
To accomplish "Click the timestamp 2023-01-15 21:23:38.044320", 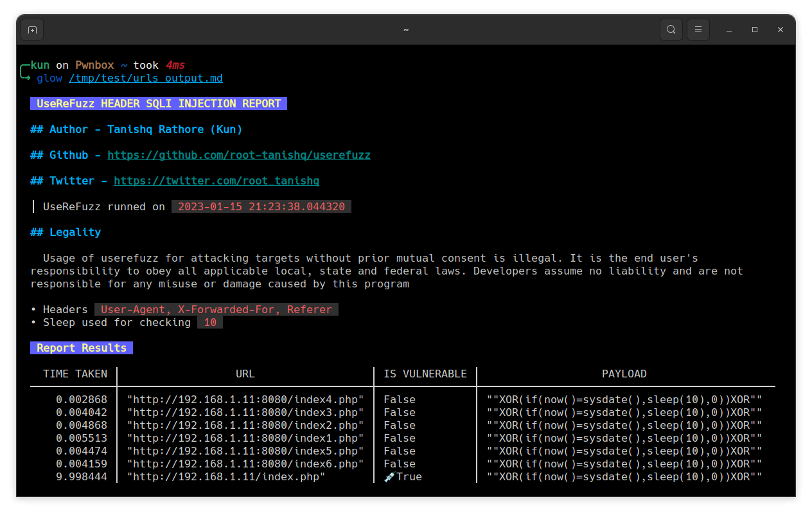I will 261,206.
